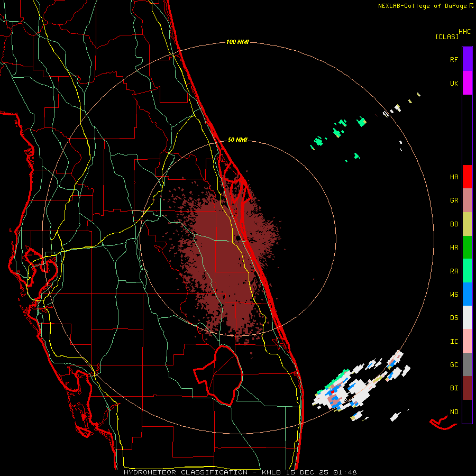Click the white DS legend swatch
This screenshot has width=476, height=476.
point(467,317)
